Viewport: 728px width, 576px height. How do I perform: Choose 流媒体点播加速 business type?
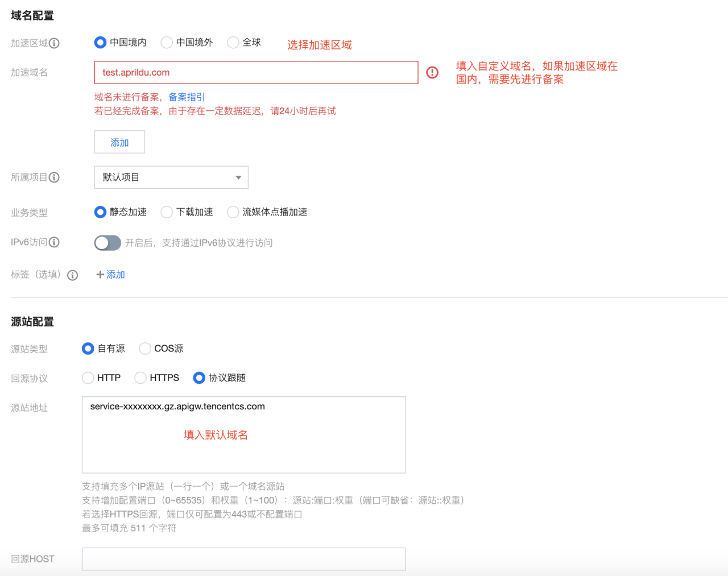(x=233, y=212)
